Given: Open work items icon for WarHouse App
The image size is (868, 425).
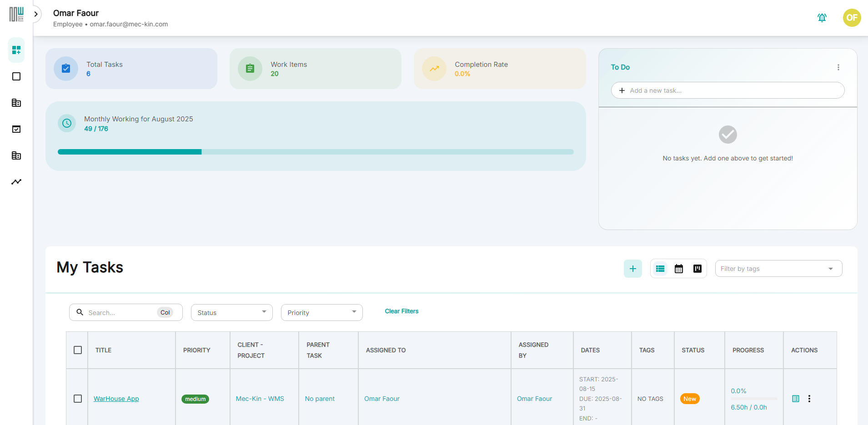Looking at the screenshot, I should click(x=795, y=399).
